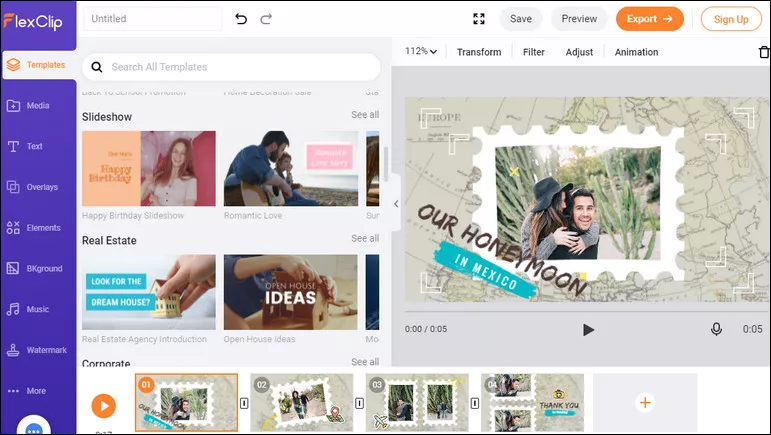Open the blue chat support bubble
The height and width of the screenshot is (435, 771).
point(33,427)
